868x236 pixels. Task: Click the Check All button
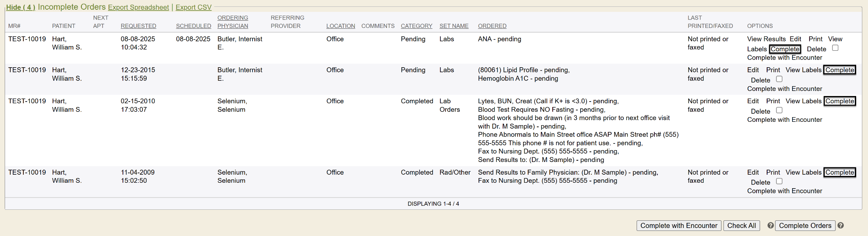[741, 225]
